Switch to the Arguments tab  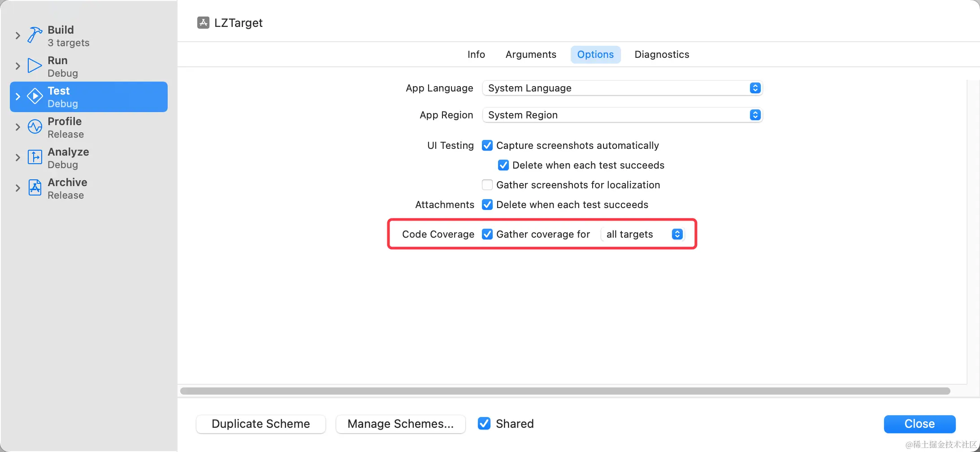[531, 54]
